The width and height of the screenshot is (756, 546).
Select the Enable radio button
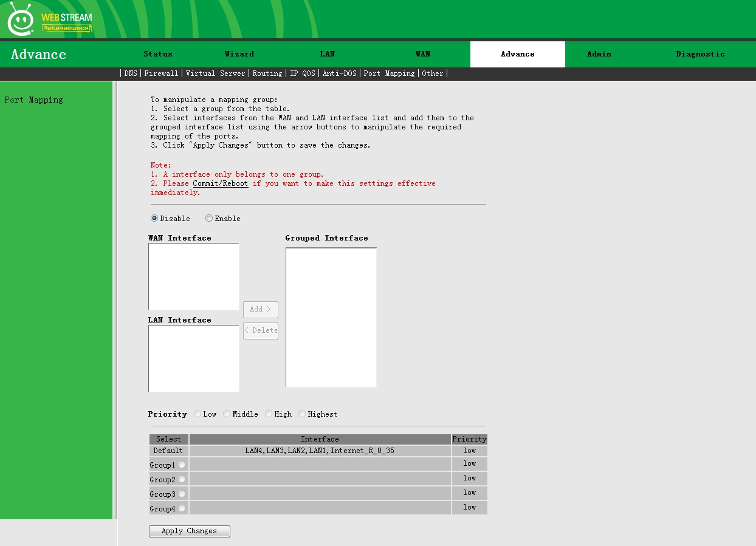tap(209, 219)
